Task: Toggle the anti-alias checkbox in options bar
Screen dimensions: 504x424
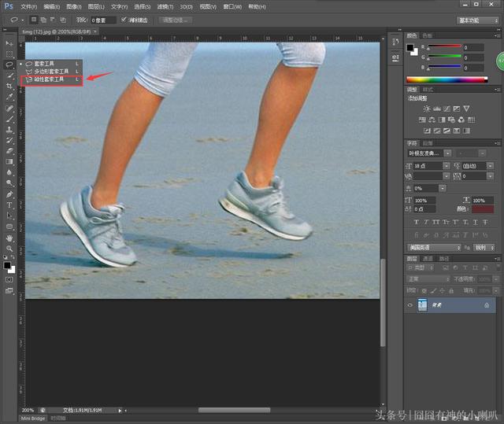Action: coord(124,19)
